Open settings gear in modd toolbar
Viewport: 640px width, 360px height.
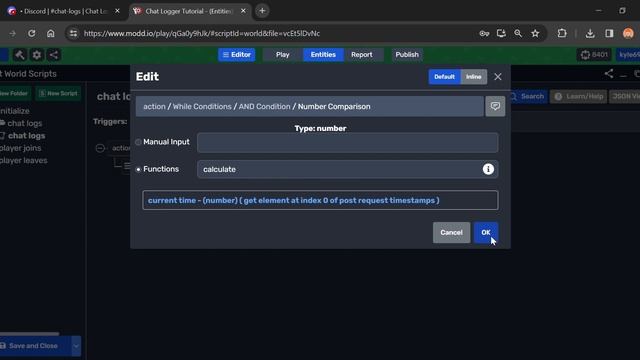[x=37, y=55]
